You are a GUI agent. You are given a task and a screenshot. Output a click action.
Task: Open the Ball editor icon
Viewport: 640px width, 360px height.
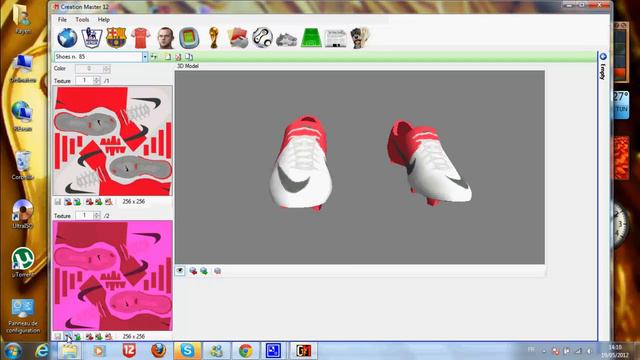(x=262, y=38)
